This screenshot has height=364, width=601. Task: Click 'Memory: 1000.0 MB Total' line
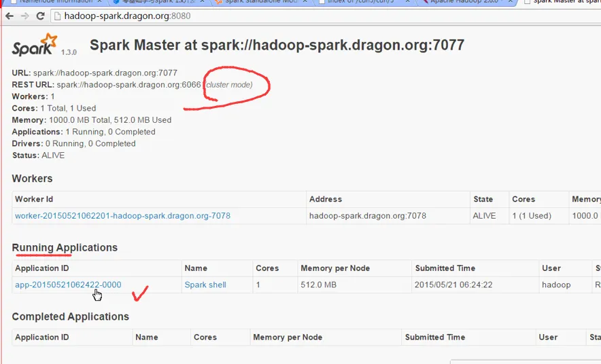(92, 120)
